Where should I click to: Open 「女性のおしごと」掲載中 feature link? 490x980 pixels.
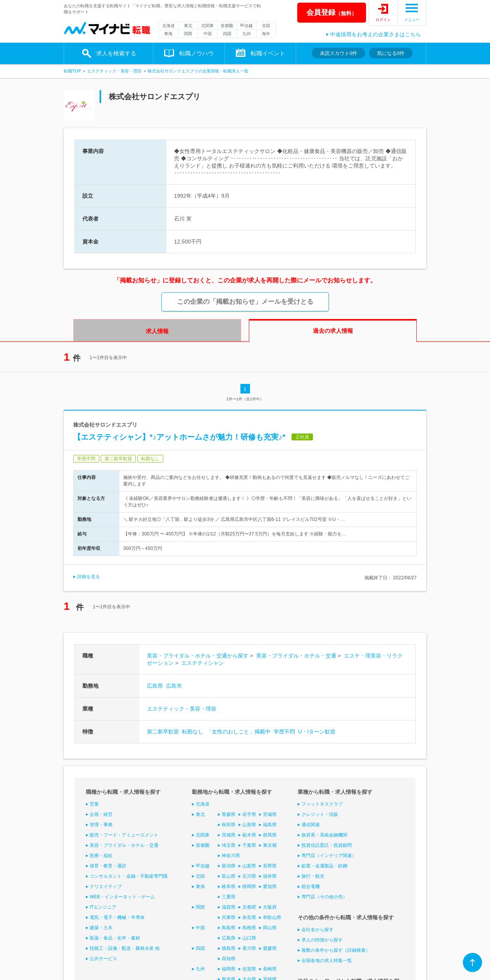click(238, 732)
